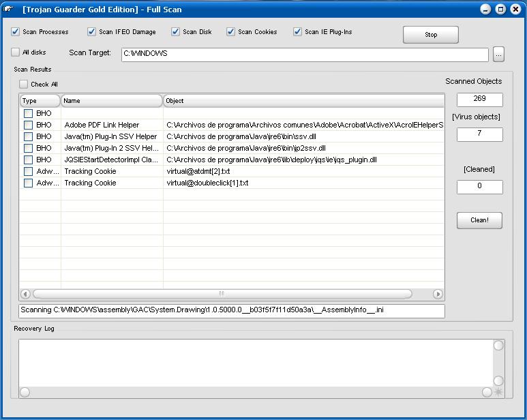Check the JQSIEStartDetectorImpl row checkbox

point(28,160)
